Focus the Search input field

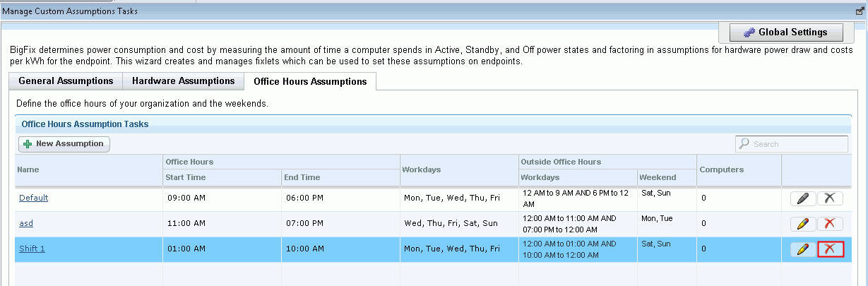pyautogui.click(x=798, y=144)
